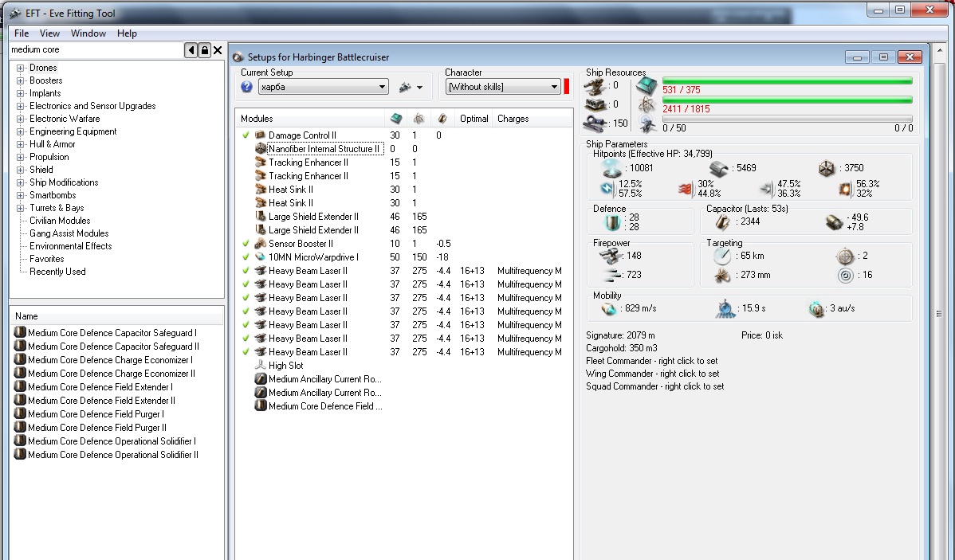Click Wing Commander right click to set
Screen dimensions: 955x560
652,374
